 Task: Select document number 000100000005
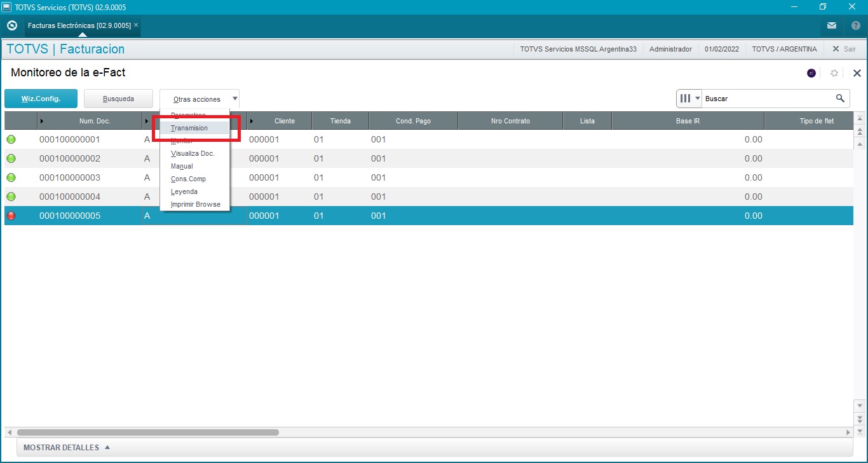coord(70,216)
